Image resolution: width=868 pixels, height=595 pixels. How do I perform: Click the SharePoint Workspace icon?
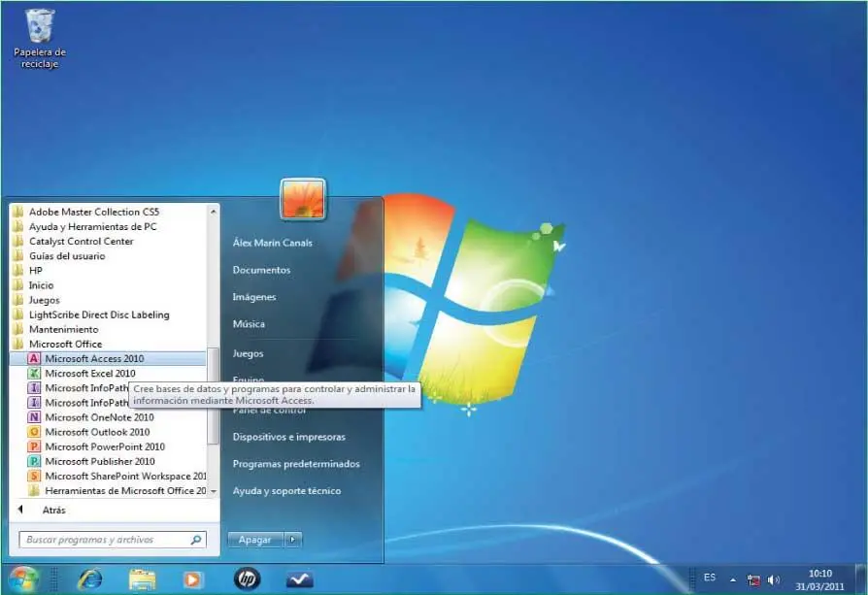[x=34, y=476]
